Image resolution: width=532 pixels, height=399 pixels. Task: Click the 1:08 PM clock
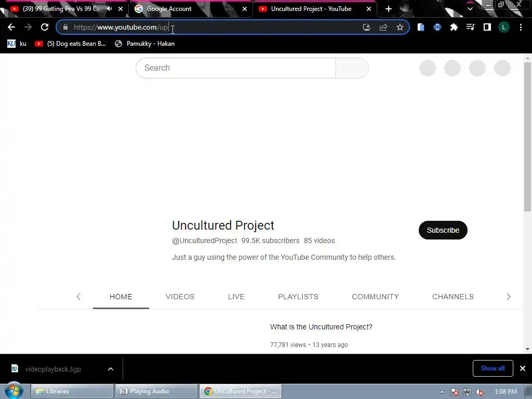coord(506,392)
